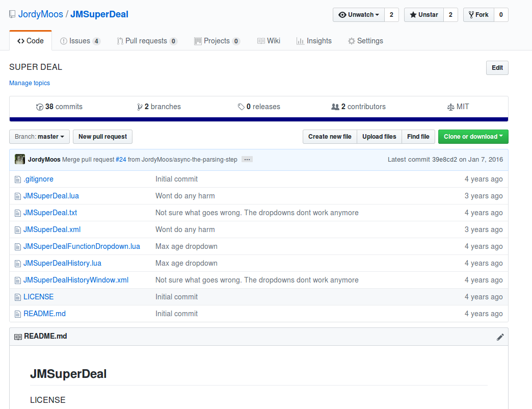This screenshot has height=409, width=532.
Task: View the watchers count 2
Action: 391,15
